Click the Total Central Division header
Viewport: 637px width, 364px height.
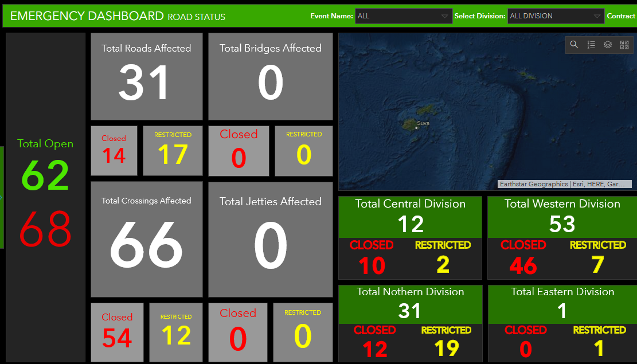[410, 217]
